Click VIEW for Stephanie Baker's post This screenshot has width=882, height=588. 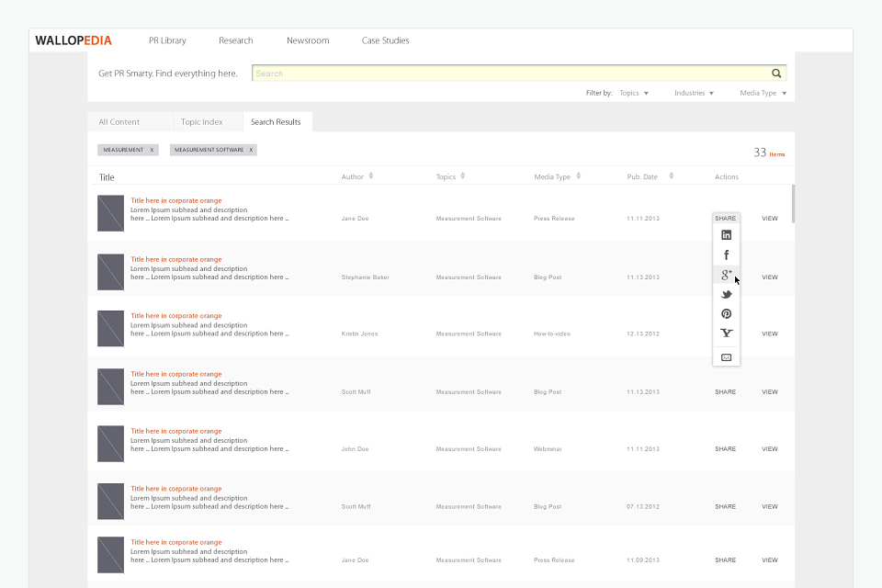[770, 277]
